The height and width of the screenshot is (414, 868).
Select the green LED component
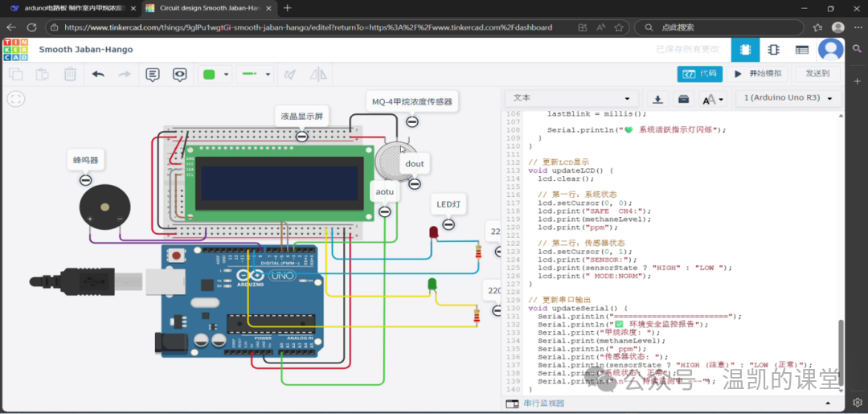tap(432, 285)
